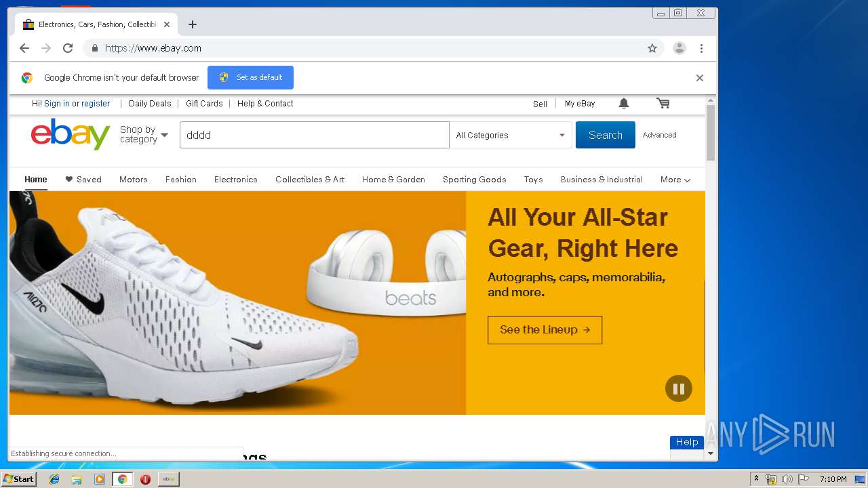Open the Chrome three-dot menu

(701, 48)
